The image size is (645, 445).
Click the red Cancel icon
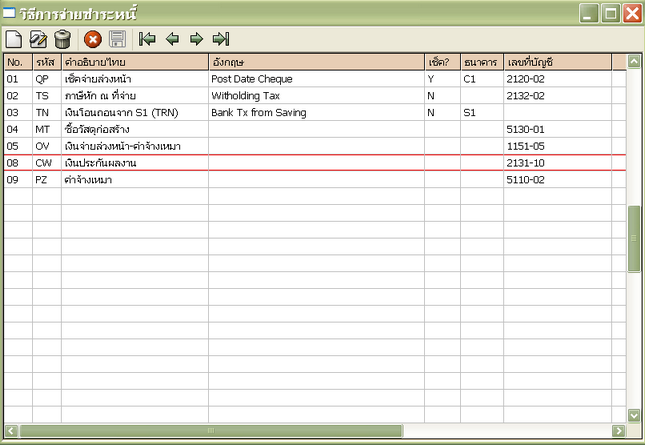coord(93,39)
